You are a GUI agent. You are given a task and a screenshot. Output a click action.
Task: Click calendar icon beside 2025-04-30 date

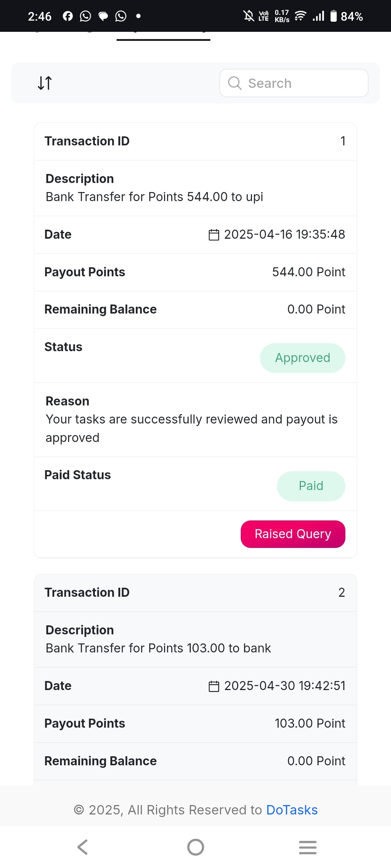tap(214, 686)
